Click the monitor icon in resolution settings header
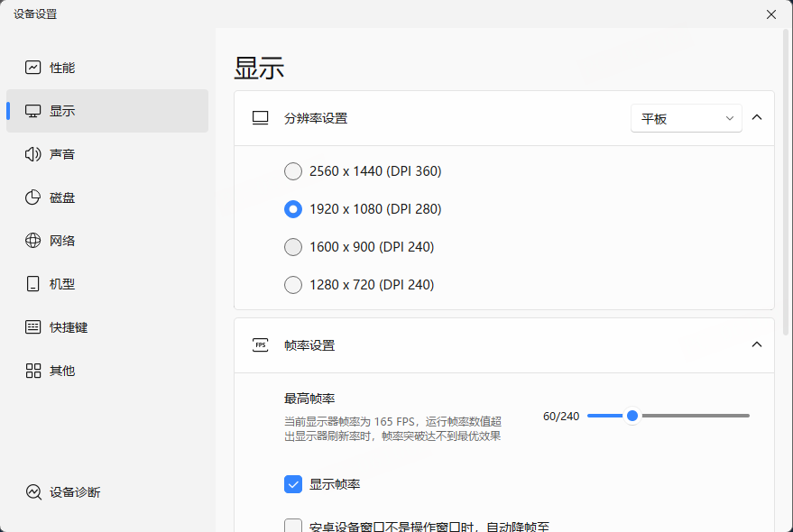 259,117
